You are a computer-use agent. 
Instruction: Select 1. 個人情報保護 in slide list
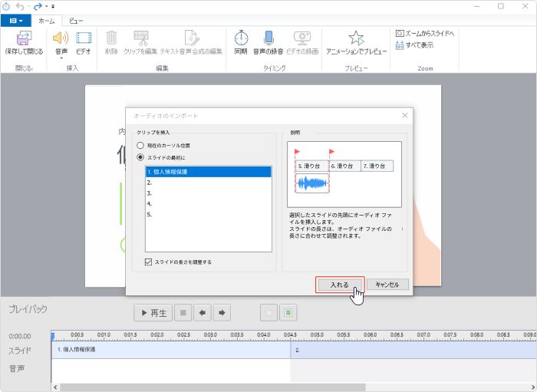click(208, 172)
